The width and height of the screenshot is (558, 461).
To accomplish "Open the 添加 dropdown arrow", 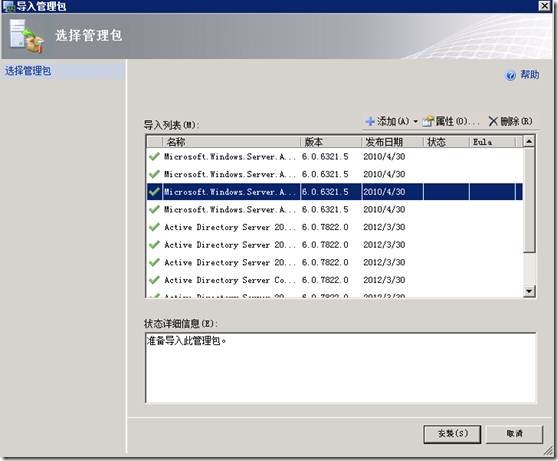I will (415, 122).
